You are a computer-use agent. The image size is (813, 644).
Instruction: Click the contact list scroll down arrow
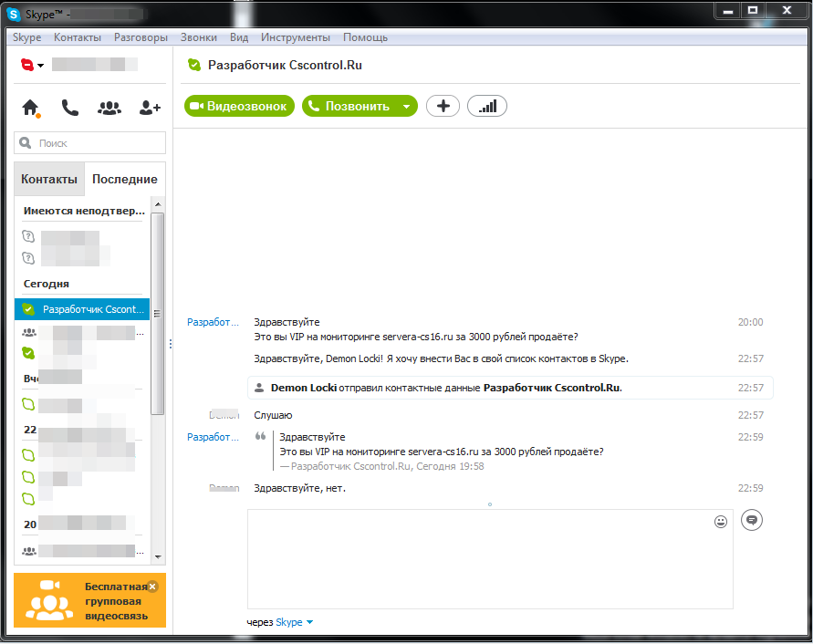tap(158, 557)
